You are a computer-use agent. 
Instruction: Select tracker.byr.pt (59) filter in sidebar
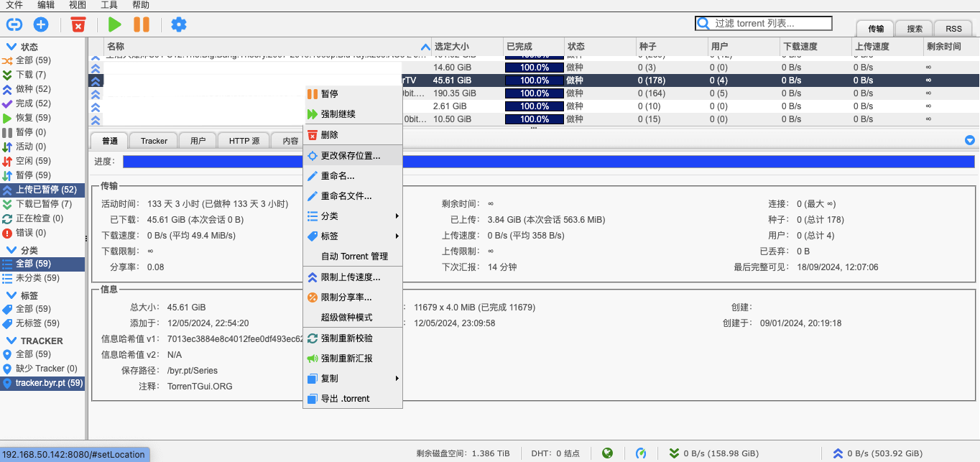click(x=48, y=383)
